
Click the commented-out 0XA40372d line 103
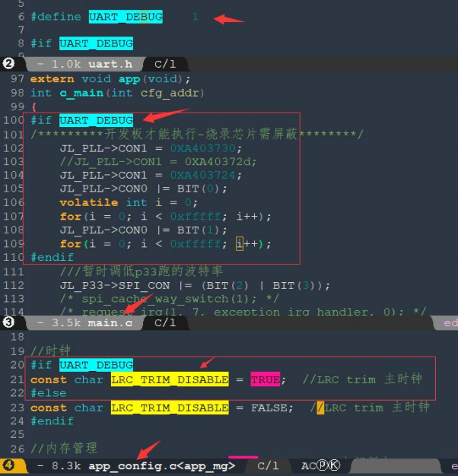158,161
